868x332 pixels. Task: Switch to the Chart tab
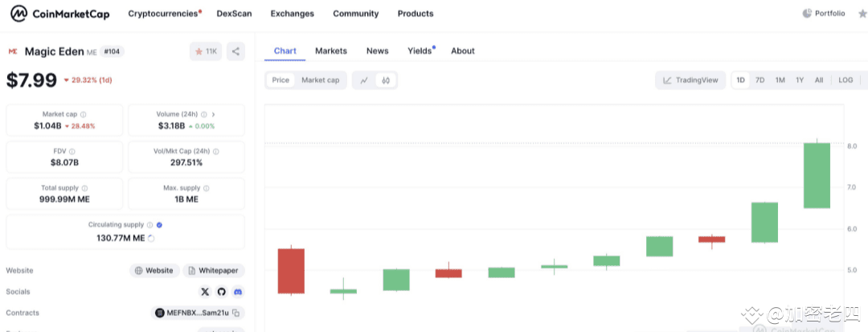coord(285,51)
